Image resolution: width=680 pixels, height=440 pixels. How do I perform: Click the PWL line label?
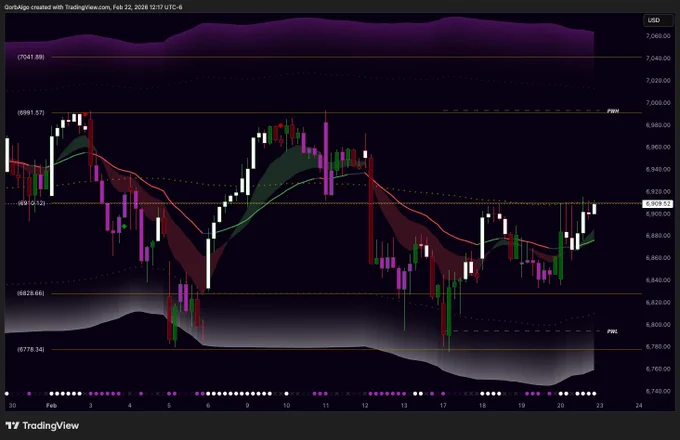pyautogui.click(x=612, y=331)
